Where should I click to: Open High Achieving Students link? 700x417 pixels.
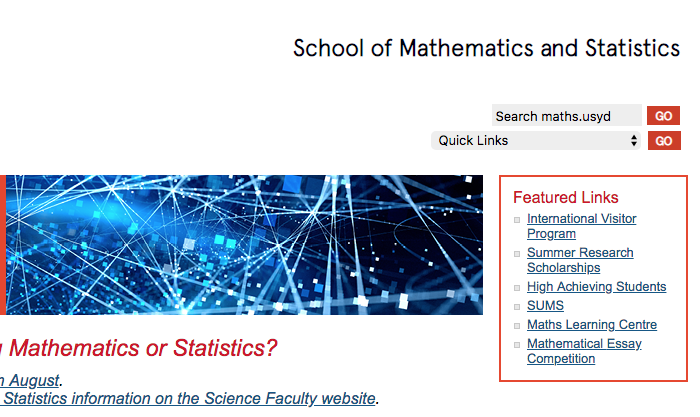tap(596, 287)
